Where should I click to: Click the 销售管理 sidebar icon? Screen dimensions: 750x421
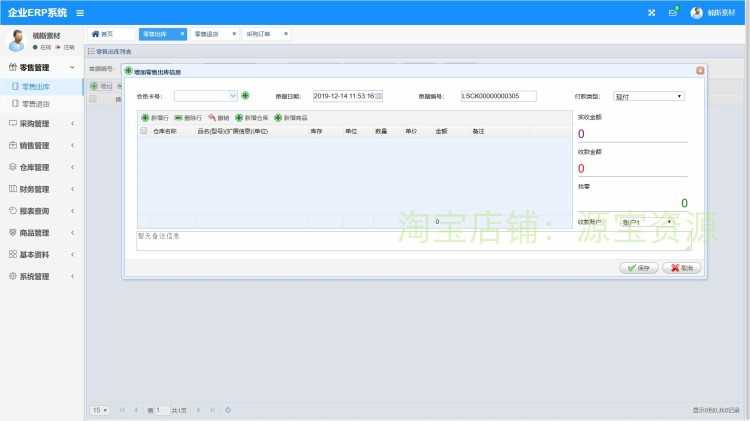[13, 145]
